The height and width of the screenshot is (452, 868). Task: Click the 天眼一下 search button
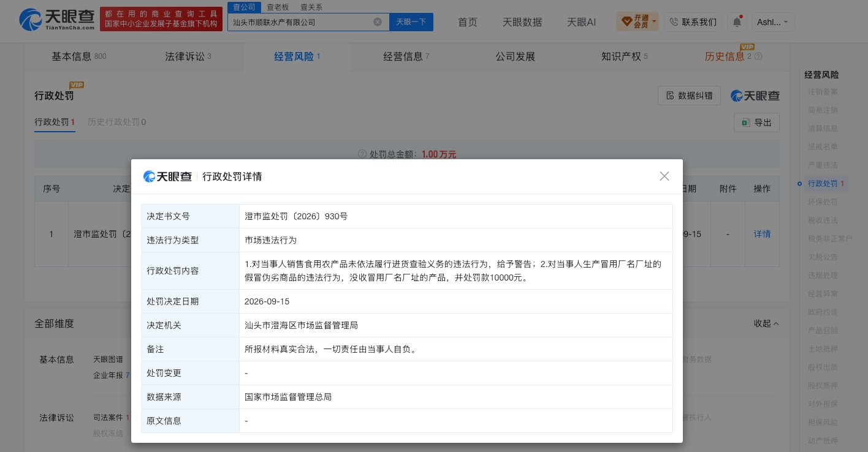tap(411, 22)
